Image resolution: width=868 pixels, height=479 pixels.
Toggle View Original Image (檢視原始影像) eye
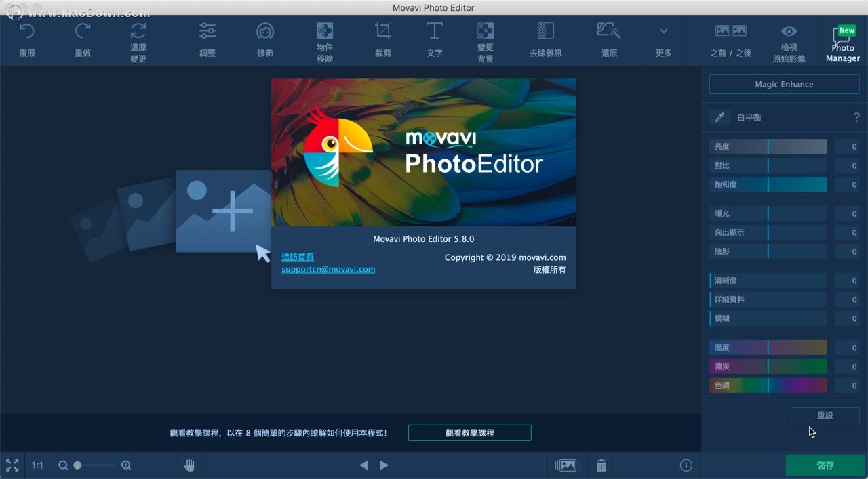pyautogui.click(x=789, y=42)
